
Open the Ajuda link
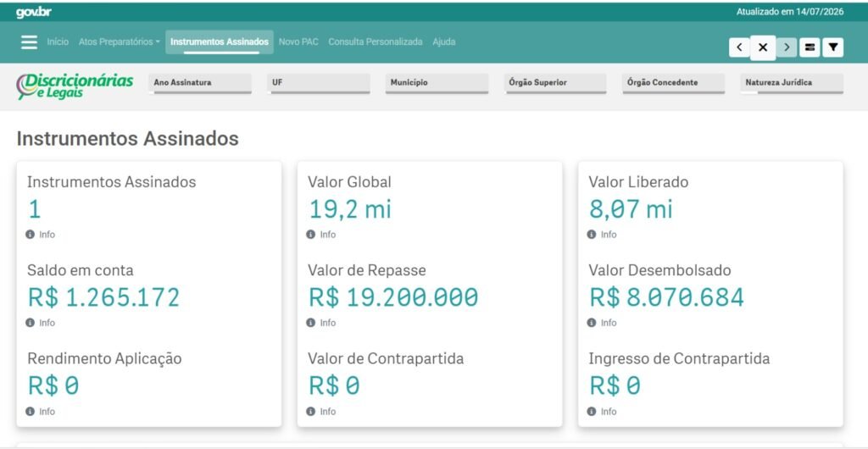pos(444,42)
